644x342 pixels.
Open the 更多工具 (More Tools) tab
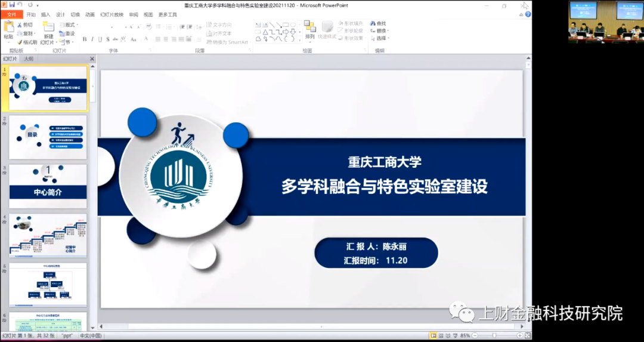click(x=168, y=14)
